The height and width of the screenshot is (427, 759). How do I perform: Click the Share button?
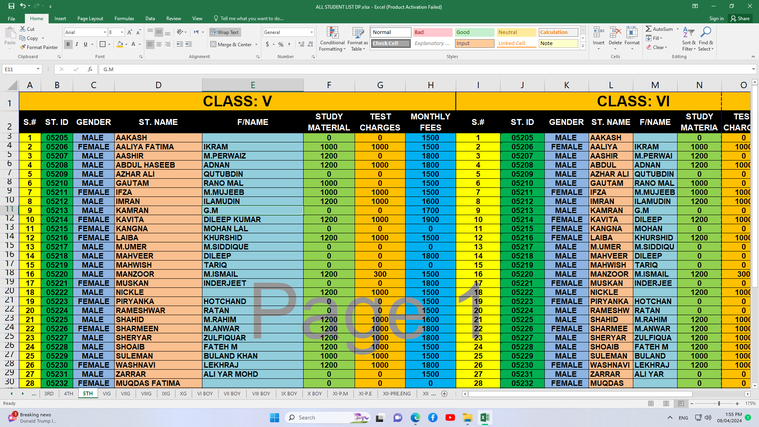[740, 18]
